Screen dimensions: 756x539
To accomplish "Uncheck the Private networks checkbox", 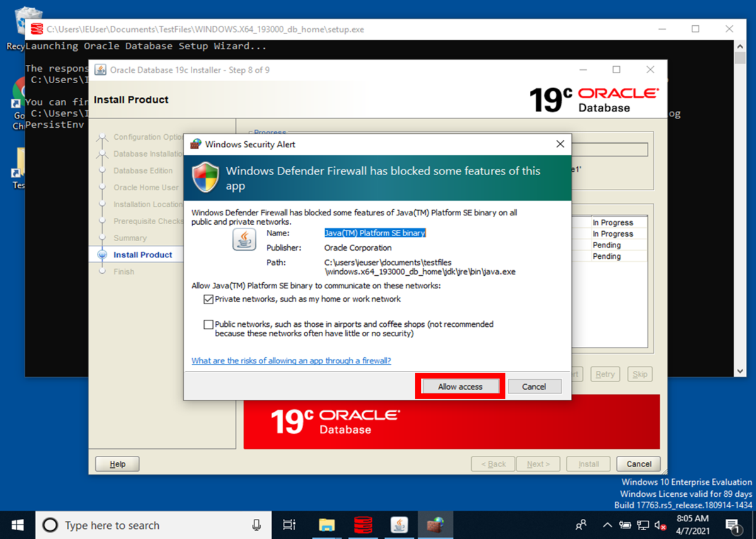I will [208, 299].
